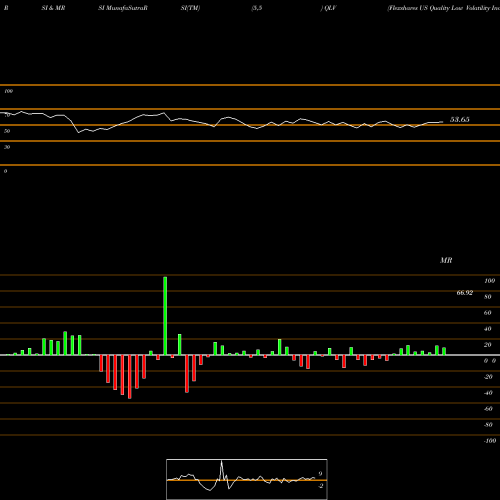Click the 'SI & MR' header text
500x500 pixels.
tap(53, 8)
